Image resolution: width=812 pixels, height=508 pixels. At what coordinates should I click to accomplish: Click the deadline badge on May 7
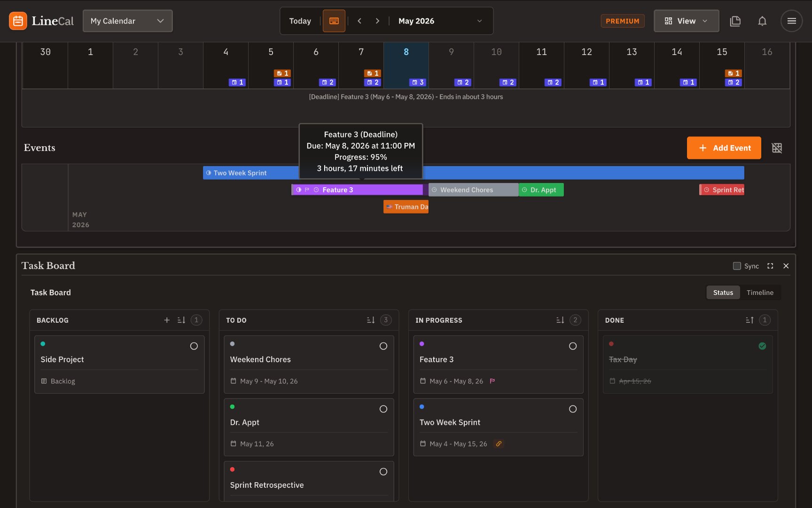coord(373,73)
